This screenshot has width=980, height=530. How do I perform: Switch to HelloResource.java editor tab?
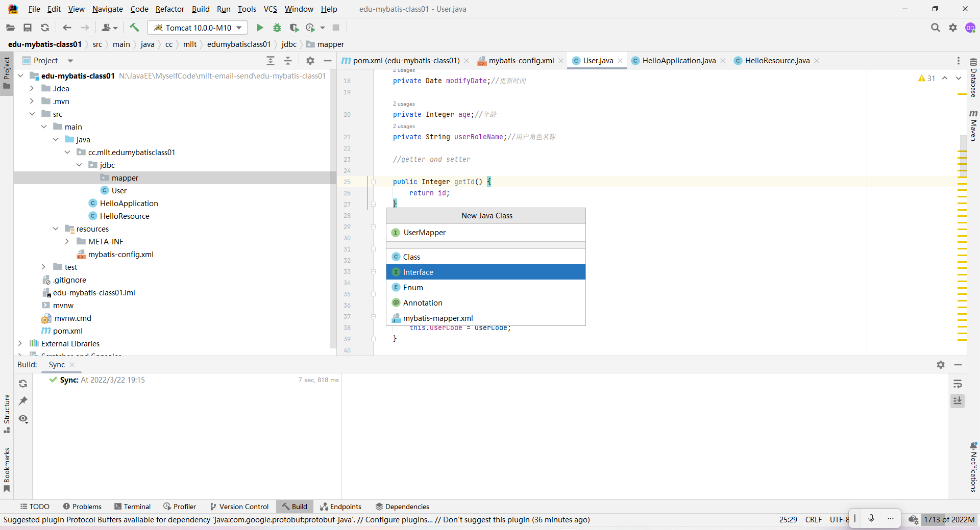point(777,61)
